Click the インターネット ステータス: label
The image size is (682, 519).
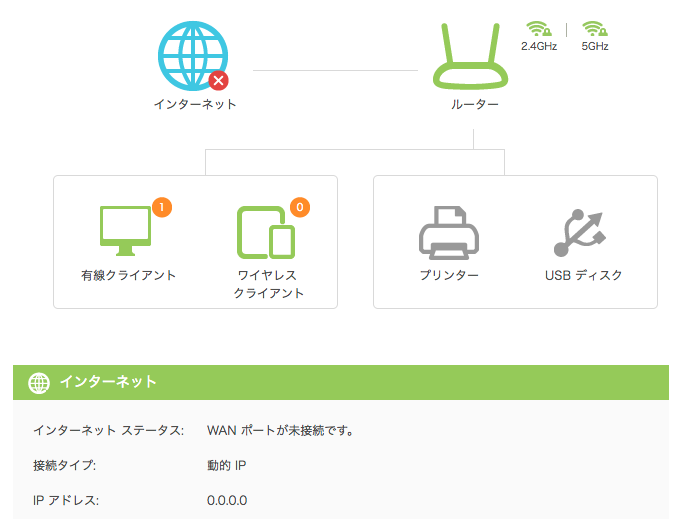click(109, 431)
